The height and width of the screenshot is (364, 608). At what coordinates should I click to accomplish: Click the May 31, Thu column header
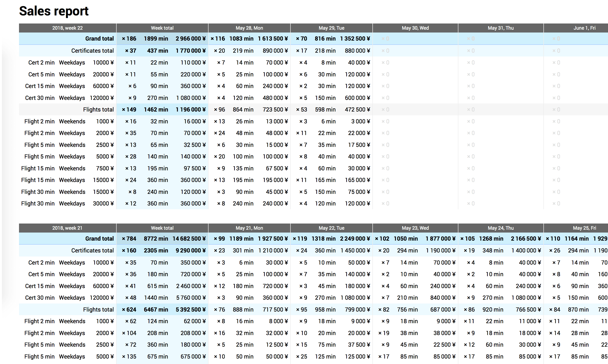[x=500, y=28]
